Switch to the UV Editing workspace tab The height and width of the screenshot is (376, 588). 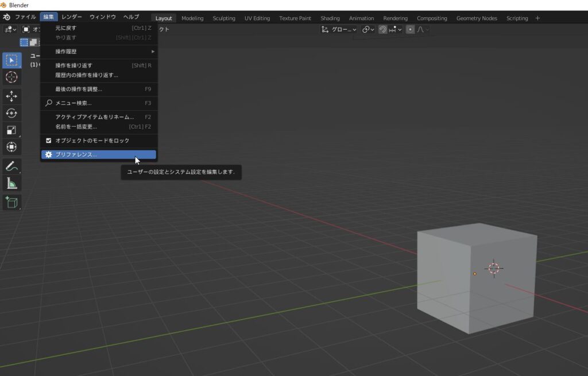(x=257, y=18)
